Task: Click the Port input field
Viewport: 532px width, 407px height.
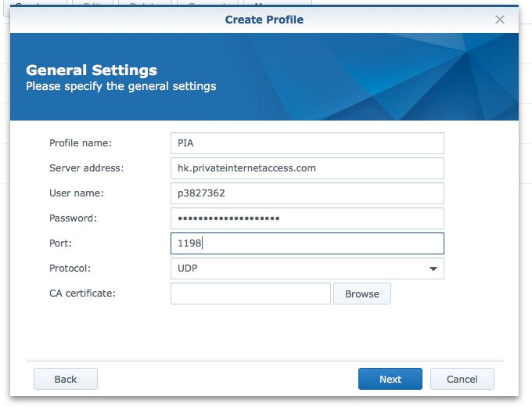Action: click(x=307, y=243)
